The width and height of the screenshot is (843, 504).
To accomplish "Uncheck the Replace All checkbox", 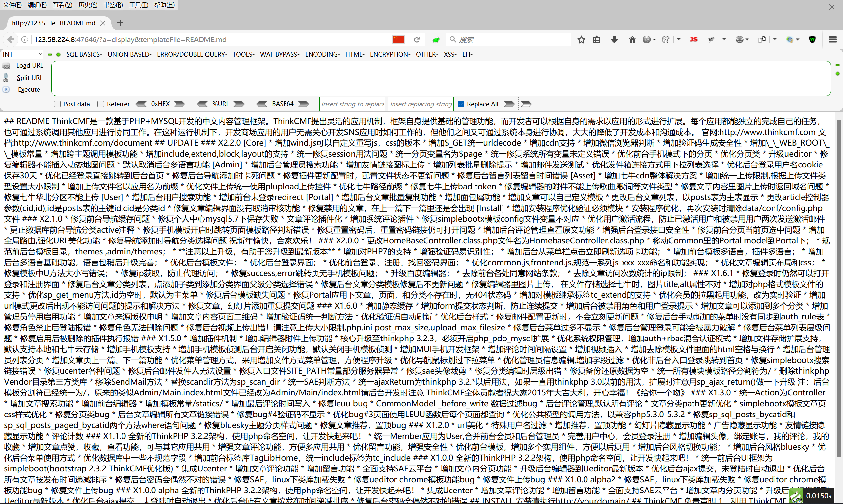I will tap(461, 104).
